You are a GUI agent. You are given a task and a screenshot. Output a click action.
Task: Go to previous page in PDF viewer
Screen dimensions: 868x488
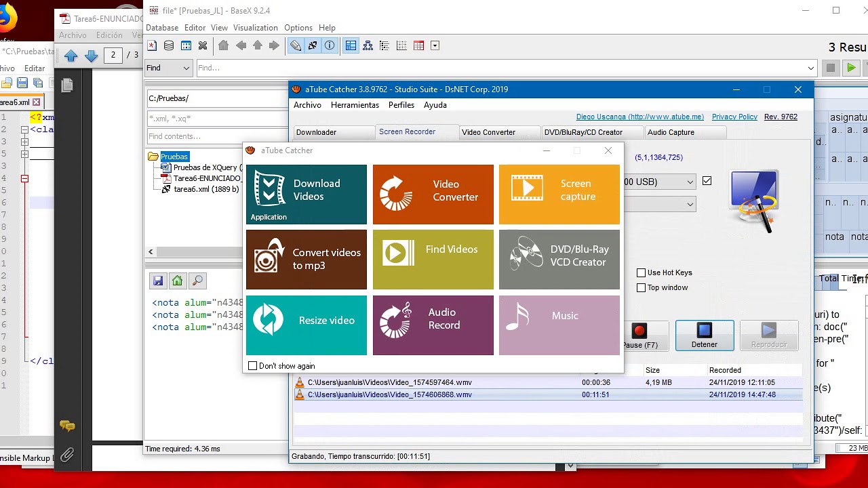coord(71,56)
